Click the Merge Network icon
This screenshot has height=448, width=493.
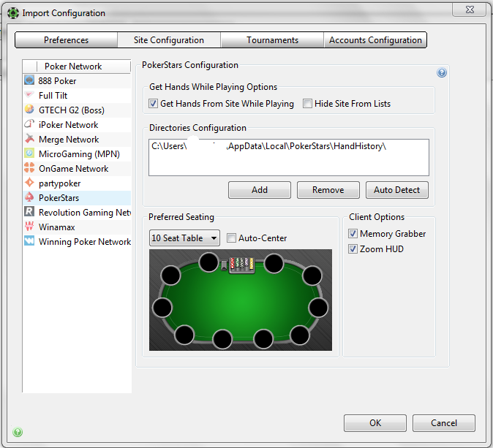coord(29,139)
